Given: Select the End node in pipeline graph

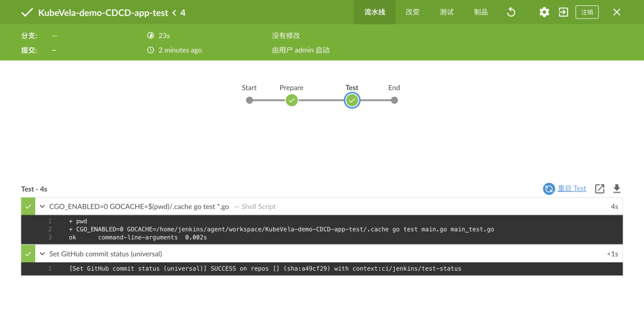Looking at the screenshot, I should (394, 100).
